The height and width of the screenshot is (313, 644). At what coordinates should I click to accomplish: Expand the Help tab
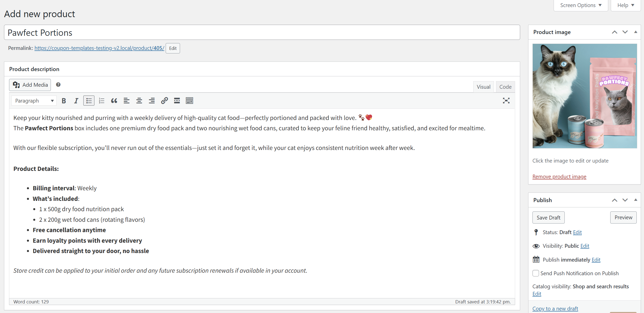(626, 5)
